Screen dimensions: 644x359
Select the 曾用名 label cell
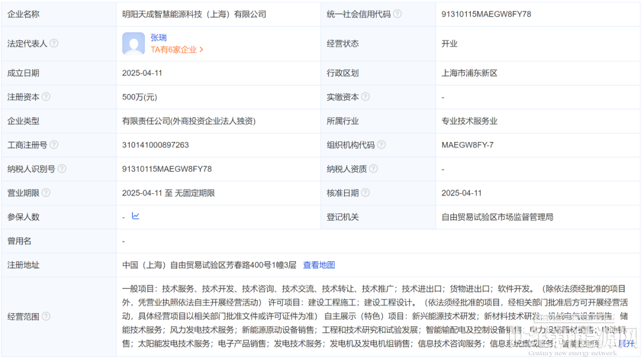(x=58, y=241)
